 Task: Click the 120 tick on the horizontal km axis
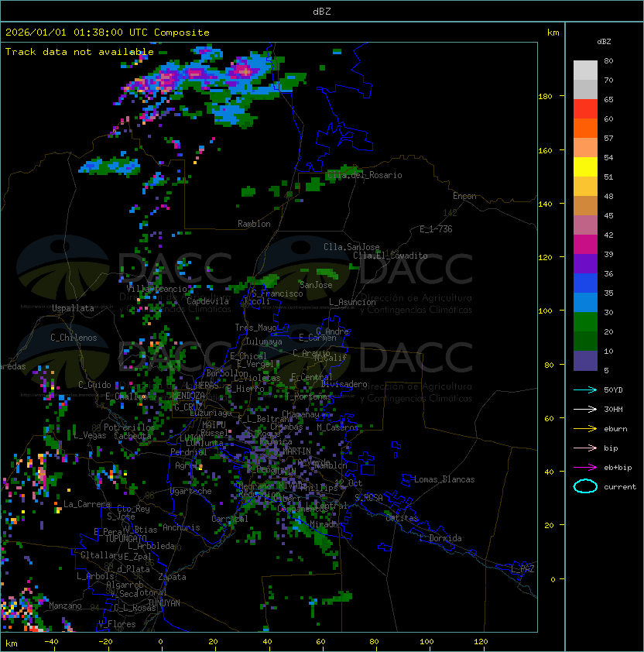coord(481,642)
